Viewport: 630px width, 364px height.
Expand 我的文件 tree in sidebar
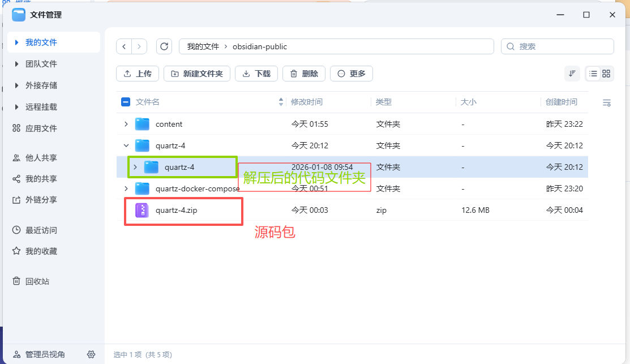pyautogui.click(x=16, y=42)
